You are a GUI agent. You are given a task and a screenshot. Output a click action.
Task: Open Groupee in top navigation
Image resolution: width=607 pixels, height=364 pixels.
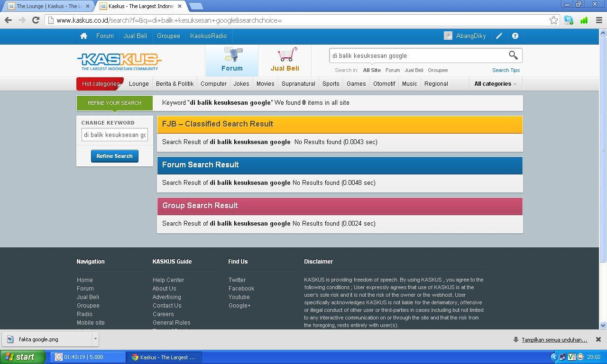168,36
